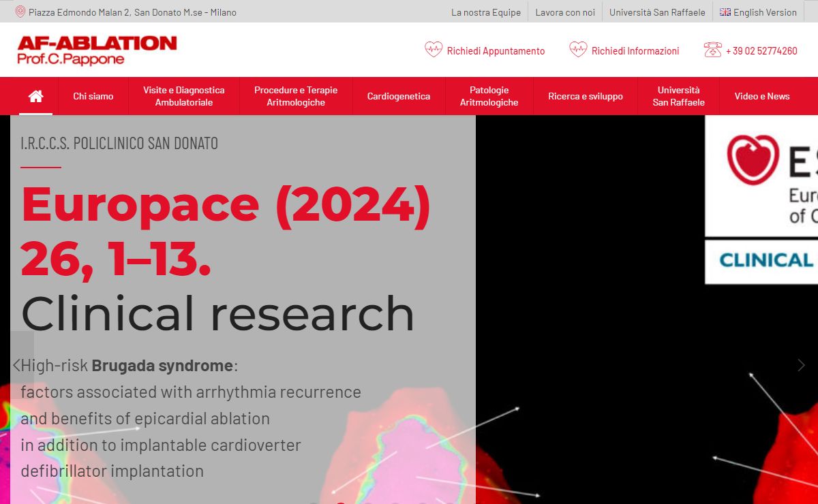Screen dimensions: 818x504
Task: Click I.R.C.C.S. Policlinico San Donato text
Action: coord(119,143)
